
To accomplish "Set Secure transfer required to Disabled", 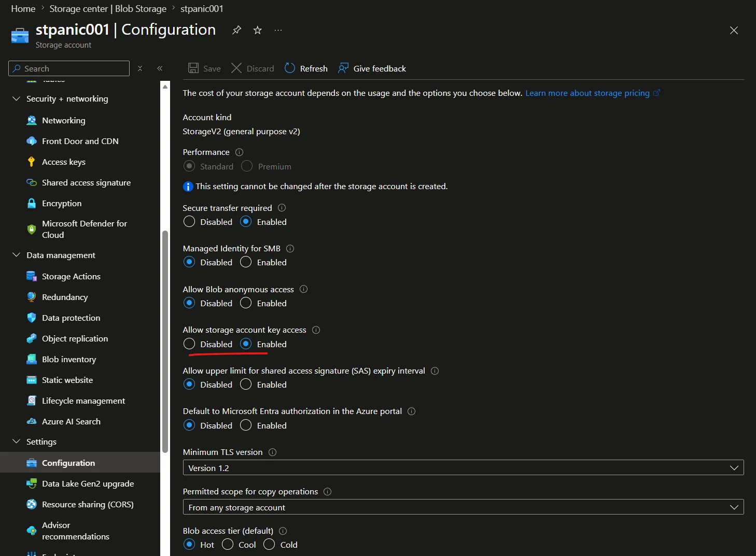I will 189,222.
